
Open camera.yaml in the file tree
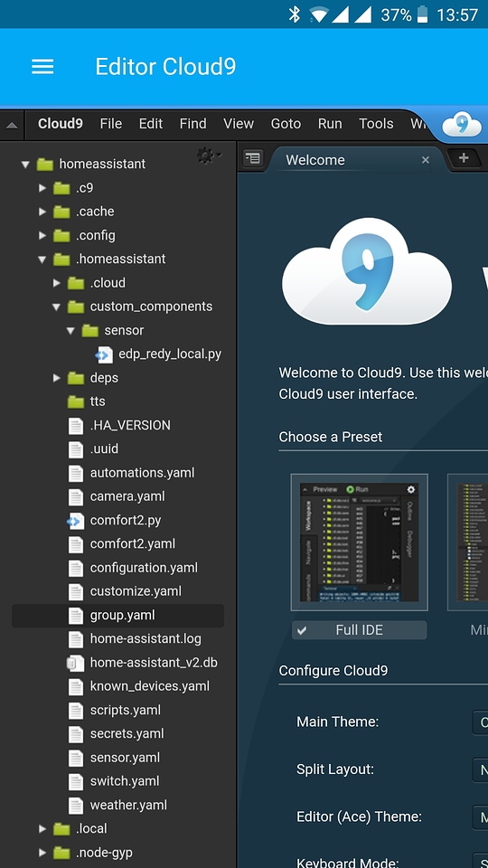pos(127,496)
